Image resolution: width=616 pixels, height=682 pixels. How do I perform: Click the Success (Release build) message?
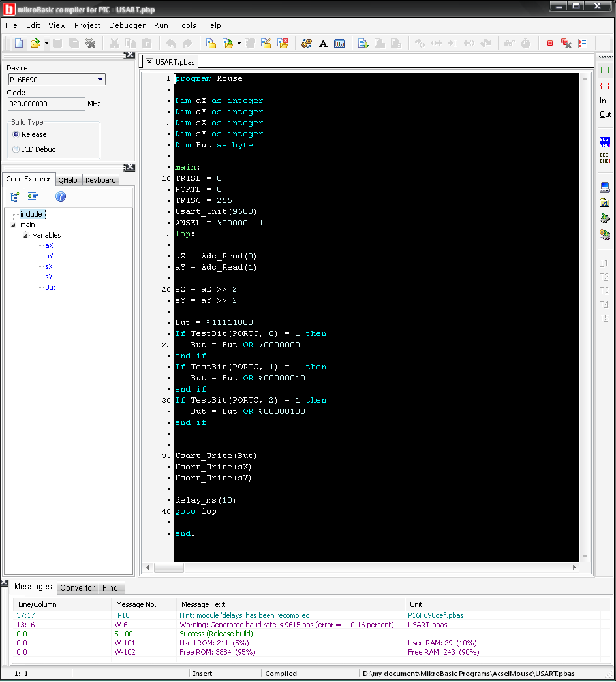point(216,634)
